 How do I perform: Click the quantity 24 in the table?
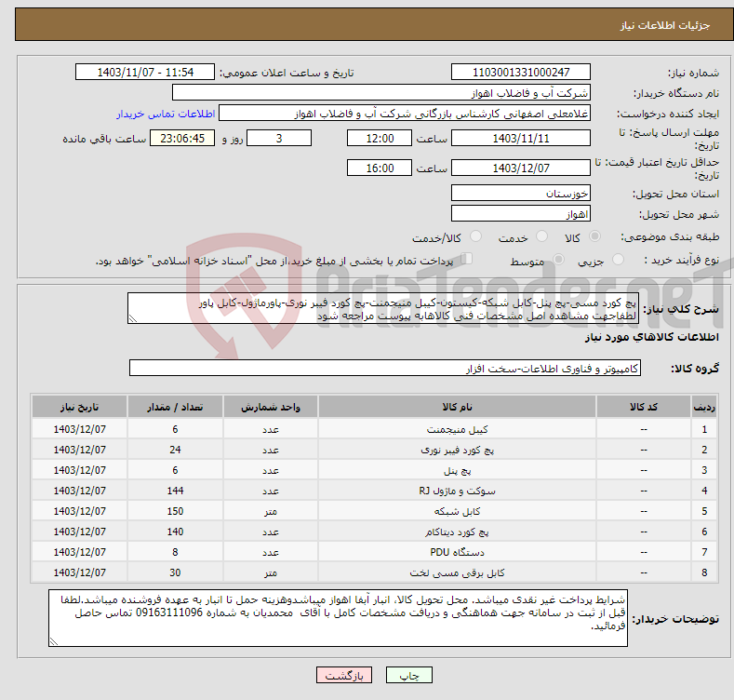click(175, 450)
